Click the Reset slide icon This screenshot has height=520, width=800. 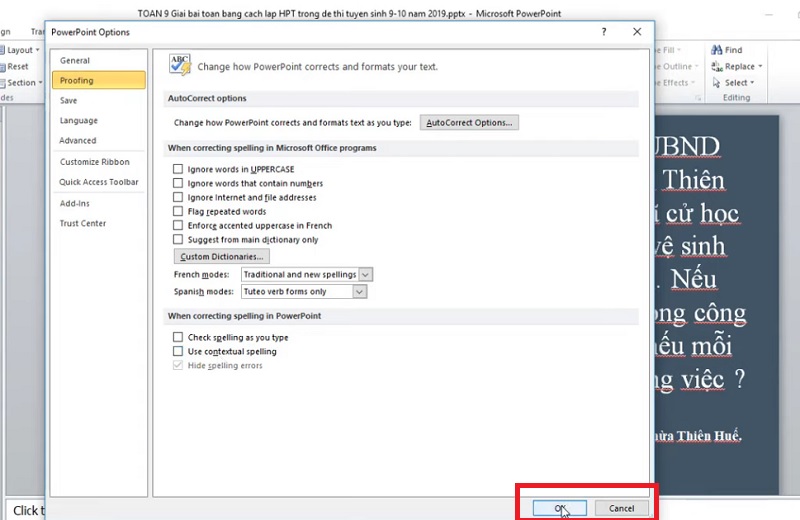click(3, 67)
